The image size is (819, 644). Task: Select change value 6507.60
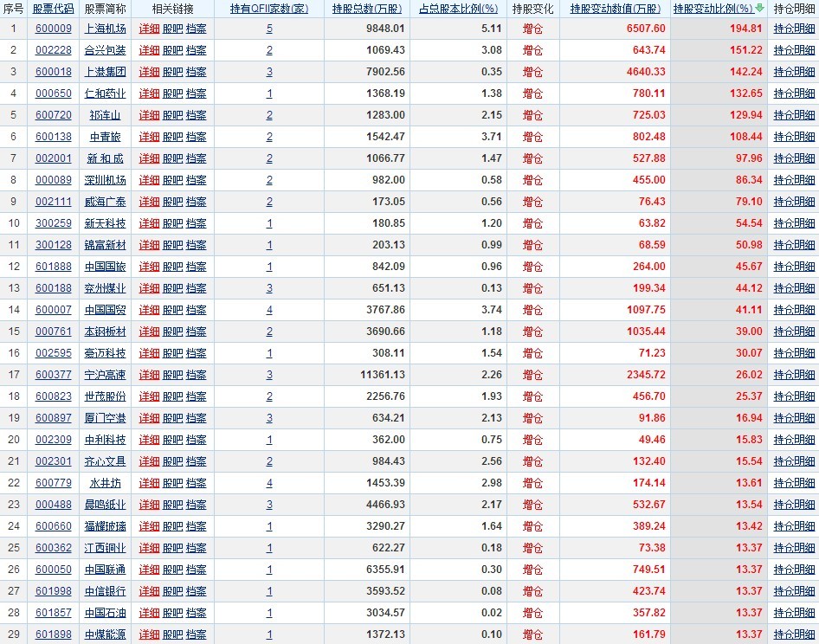point(646,29)
